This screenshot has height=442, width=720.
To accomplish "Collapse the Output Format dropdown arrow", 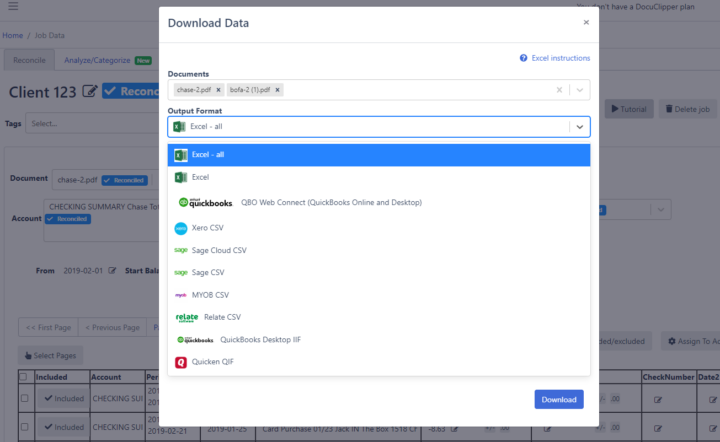I will [578, 127].
